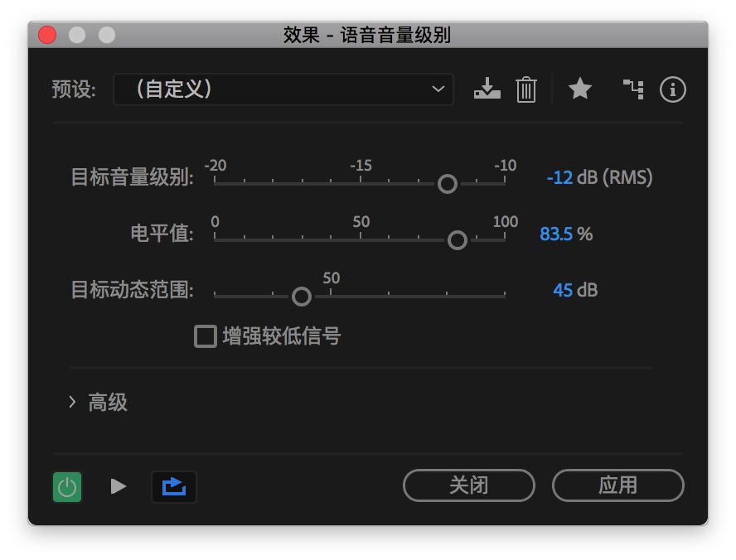Delete the selected preset
The height and width of the screenshot is (560, 736).
coord(525,90)
